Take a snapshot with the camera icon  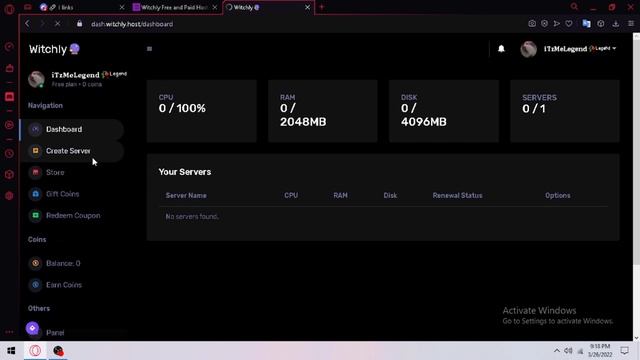532,24
